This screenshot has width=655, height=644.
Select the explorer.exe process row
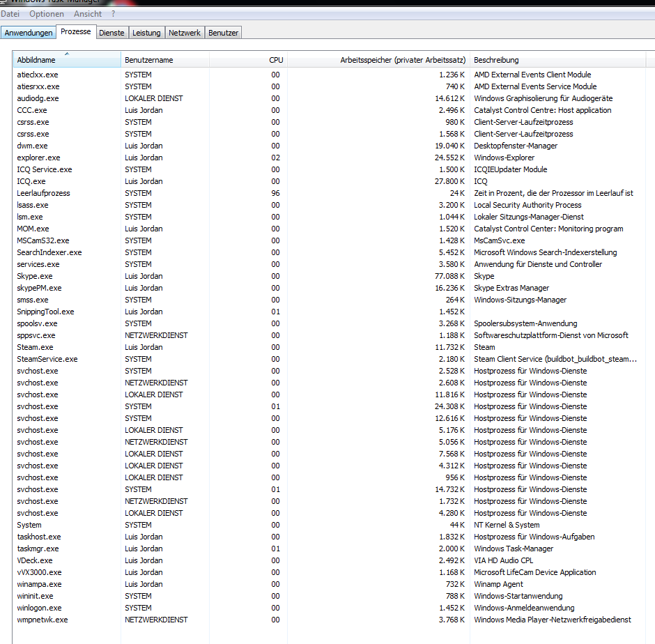329,158
